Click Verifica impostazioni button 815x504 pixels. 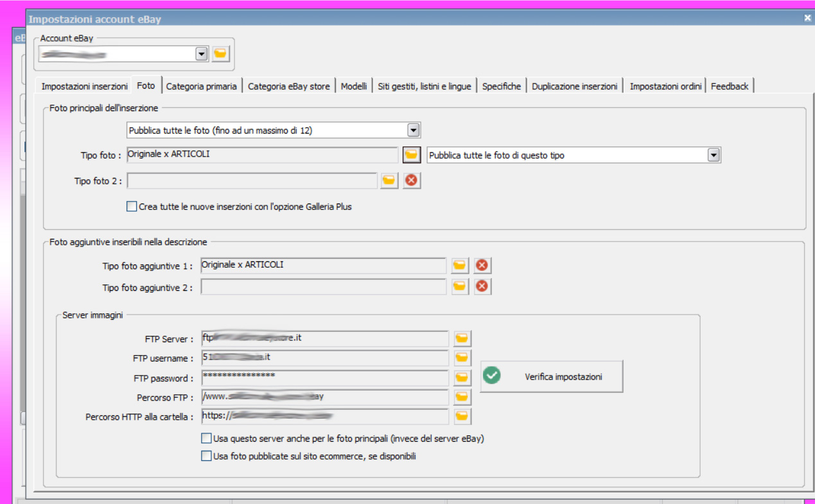(552, 376)
